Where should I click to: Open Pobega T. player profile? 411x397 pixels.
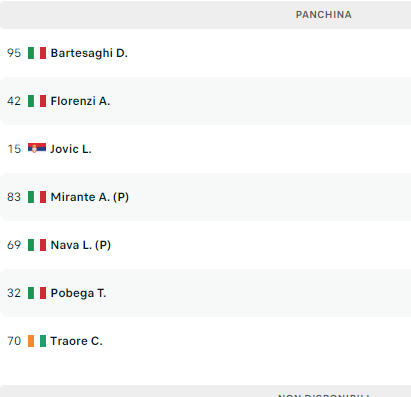78,293
